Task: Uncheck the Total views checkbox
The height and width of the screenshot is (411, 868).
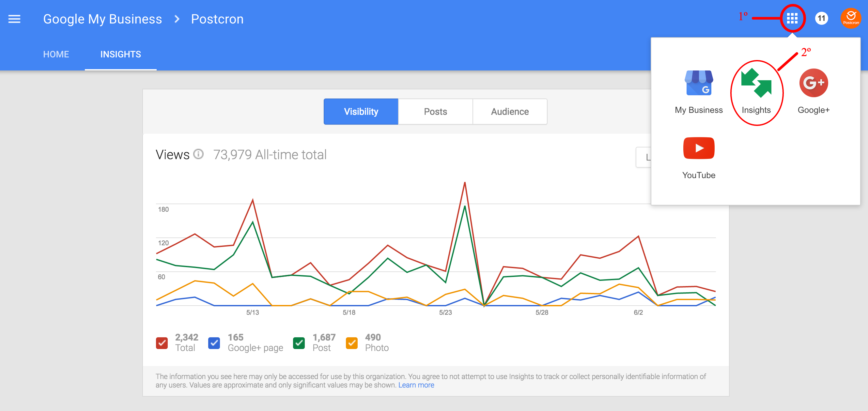Action: pyautogui.click(x=162, y=343)
